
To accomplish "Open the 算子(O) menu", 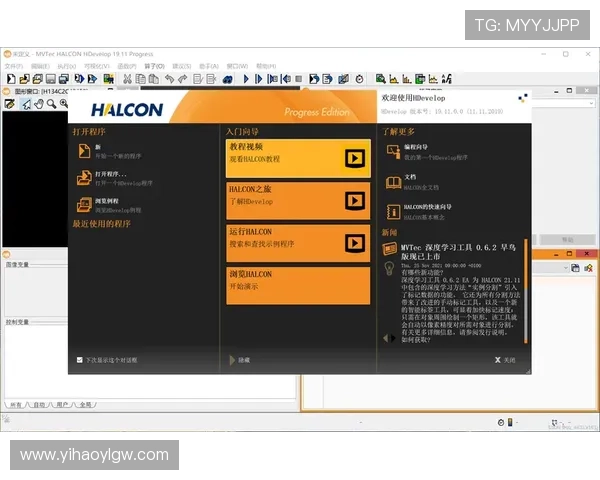I will click(155, 66).
